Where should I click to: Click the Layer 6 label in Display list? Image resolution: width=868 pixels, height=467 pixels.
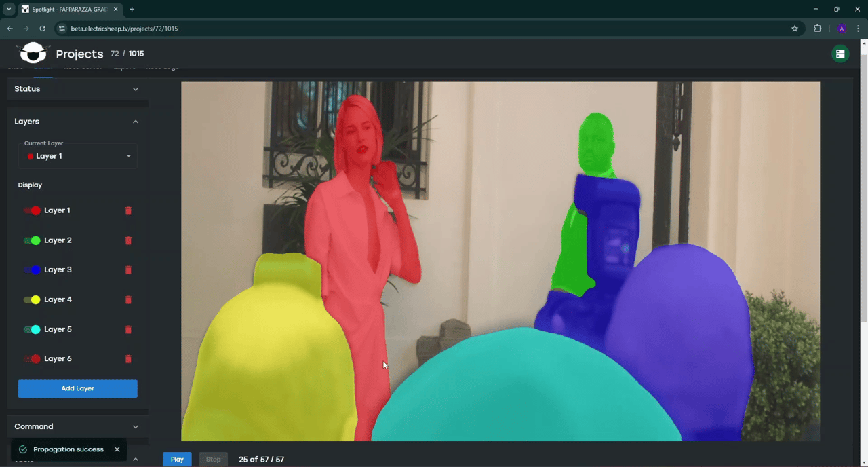(x=58, y=359)
